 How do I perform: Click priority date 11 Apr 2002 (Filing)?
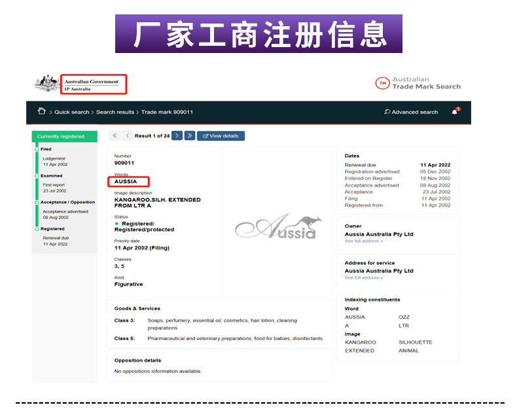click(x=142, y=248)
